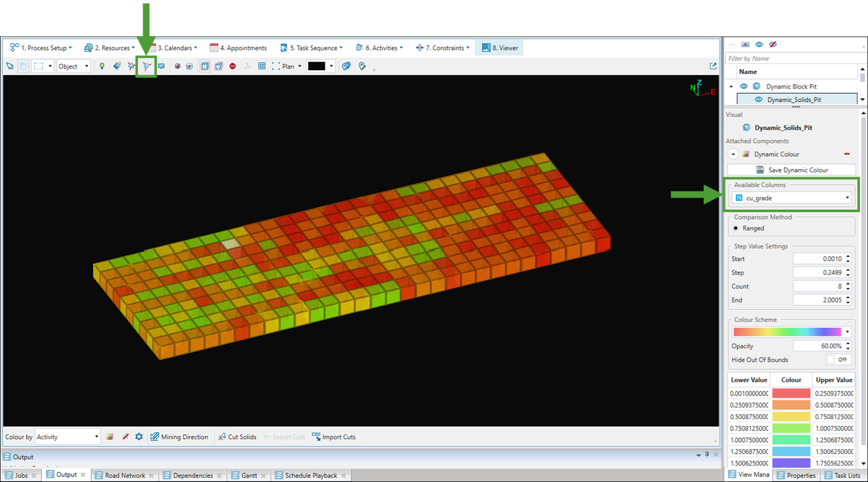Viewport: 868px width, 482px height.
Task: Click the gear icon beside Colour by
Action: [x=139, y=437]
